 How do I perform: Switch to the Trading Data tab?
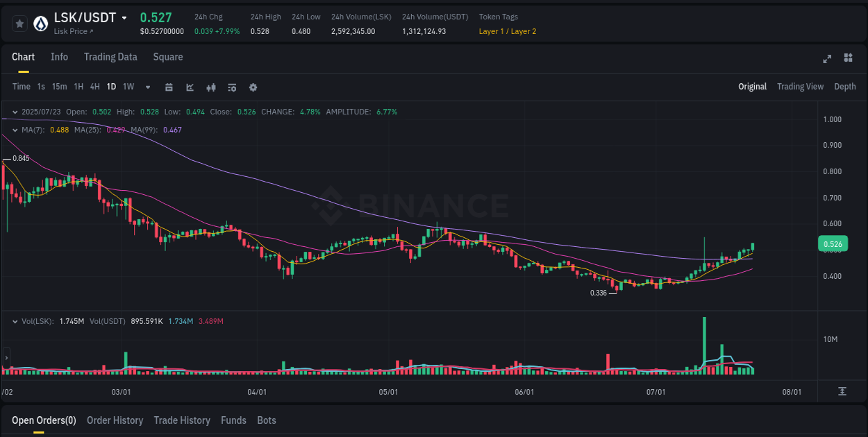click(110, 57)
